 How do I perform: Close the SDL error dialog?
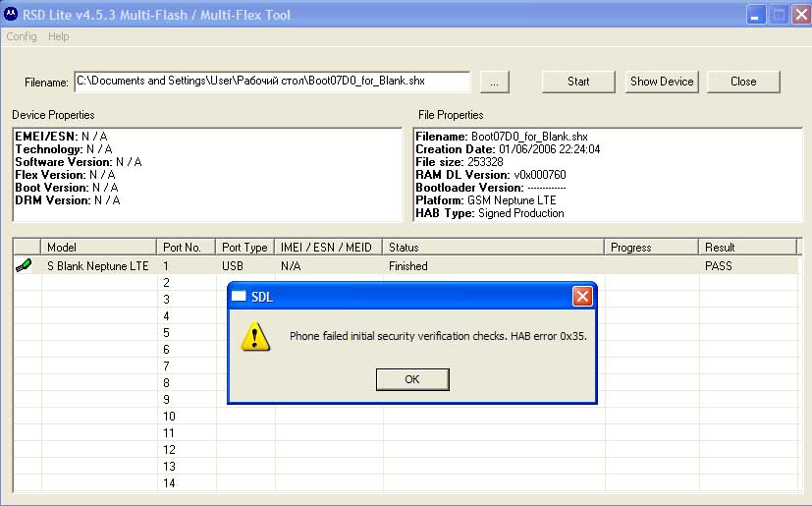click(x=582, y=297)
